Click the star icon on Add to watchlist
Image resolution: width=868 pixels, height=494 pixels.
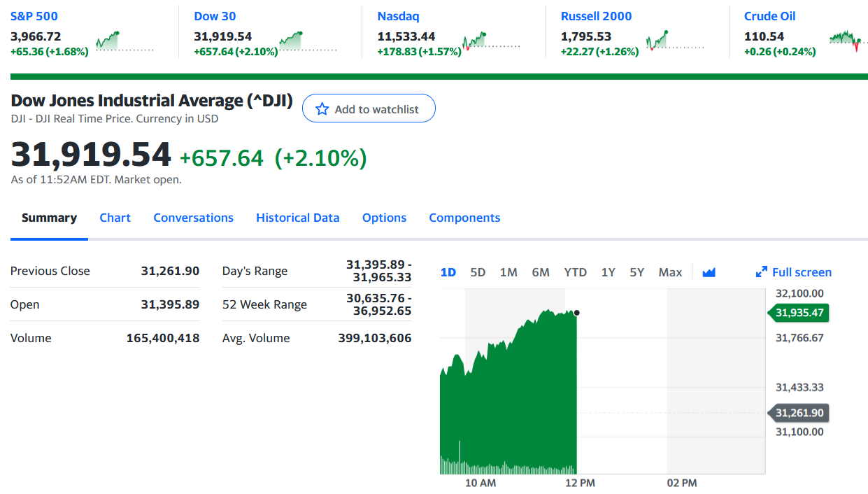tap(322, 109)
